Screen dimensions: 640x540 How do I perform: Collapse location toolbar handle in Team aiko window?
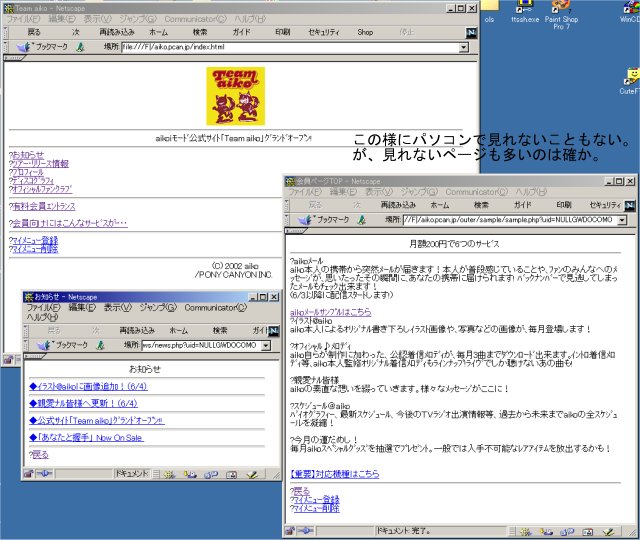6,47
